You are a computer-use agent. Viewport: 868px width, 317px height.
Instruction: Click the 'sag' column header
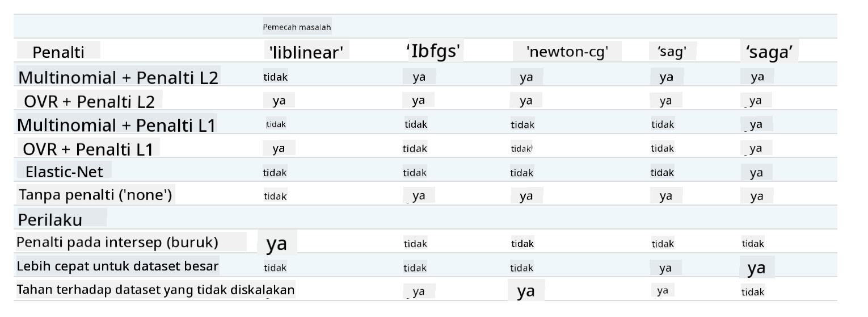[672, 52]
